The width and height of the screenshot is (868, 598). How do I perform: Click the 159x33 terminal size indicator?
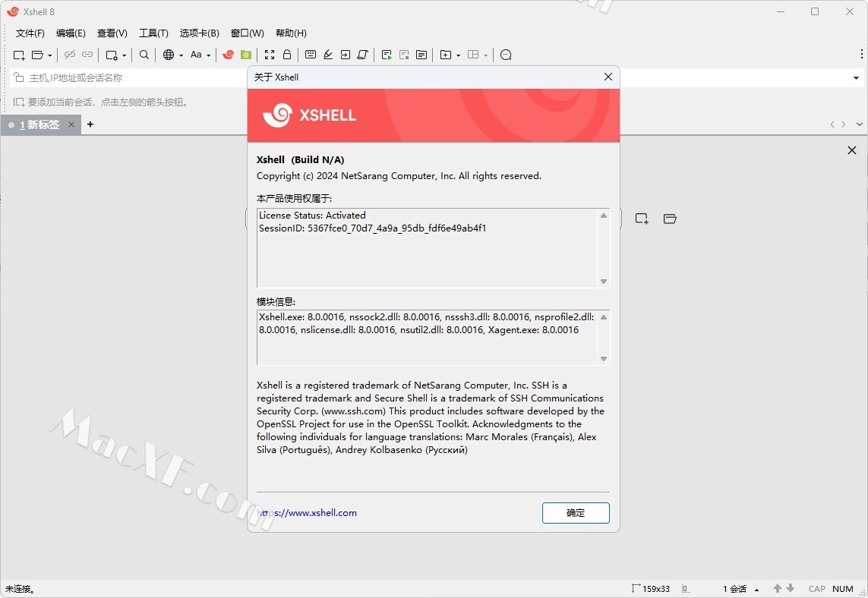[651, 589]
